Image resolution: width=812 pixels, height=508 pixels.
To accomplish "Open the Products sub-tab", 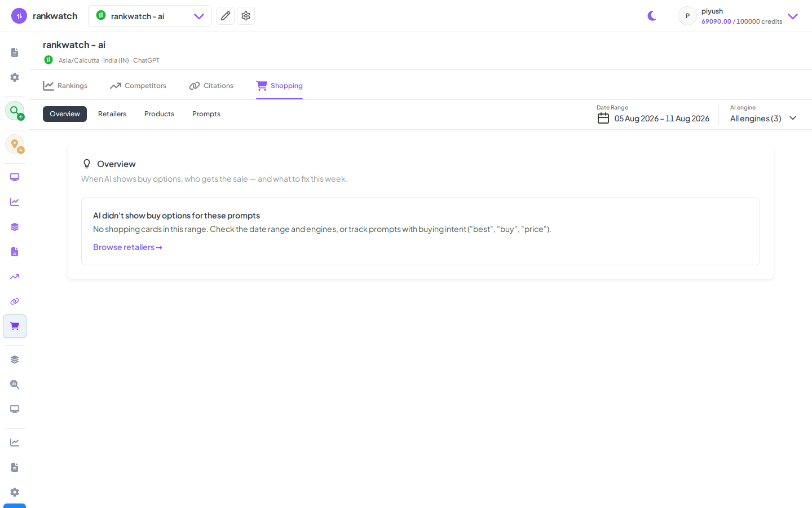I will pyautogui.click(x=160, y=114).
